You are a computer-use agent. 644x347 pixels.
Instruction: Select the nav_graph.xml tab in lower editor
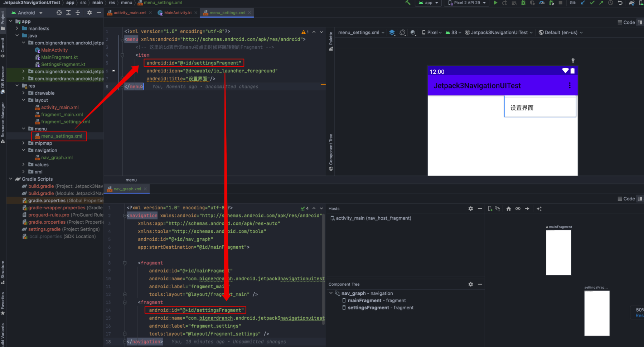127,189
